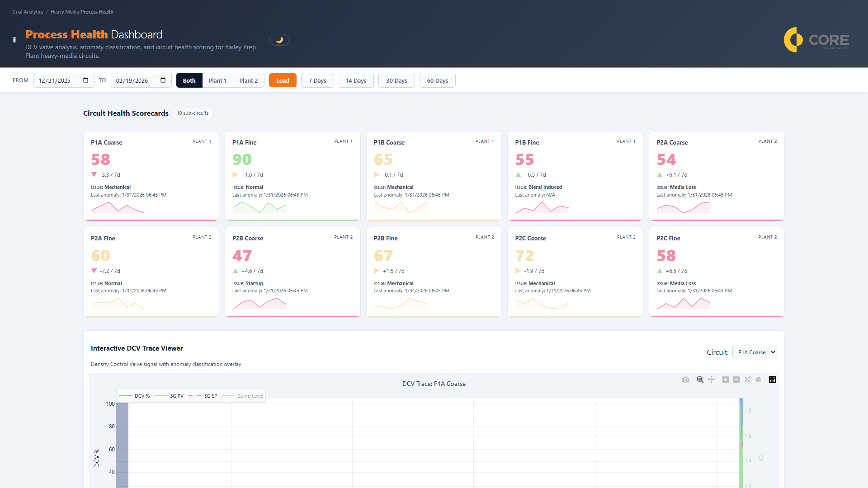Reset chart axes with the home icon
Screen dimensions: 868x488
[x=758, y=380]
